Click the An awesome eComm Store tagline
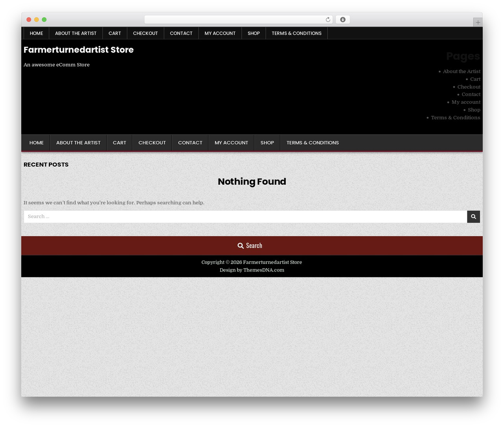Image resolution: width=504 pixels, height=427 pixels. tap(57, 65)
